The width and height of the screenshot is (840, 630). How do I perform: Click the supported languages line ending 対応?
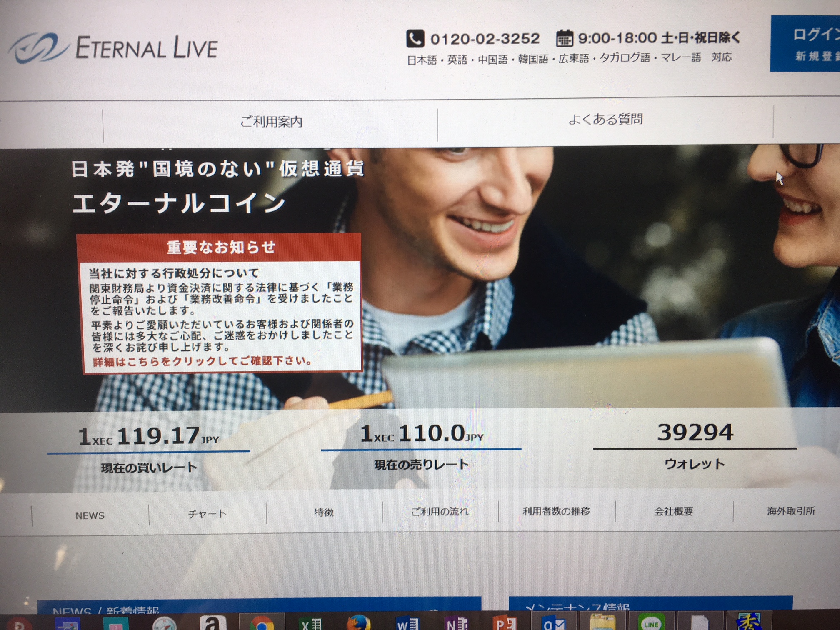point(569,59)
